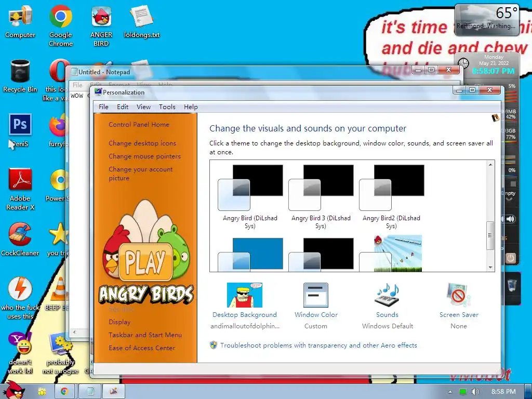Screen dimensions: 532x399
Task: Open the Window Color setting icon
Action: click(x=316, y=295)
